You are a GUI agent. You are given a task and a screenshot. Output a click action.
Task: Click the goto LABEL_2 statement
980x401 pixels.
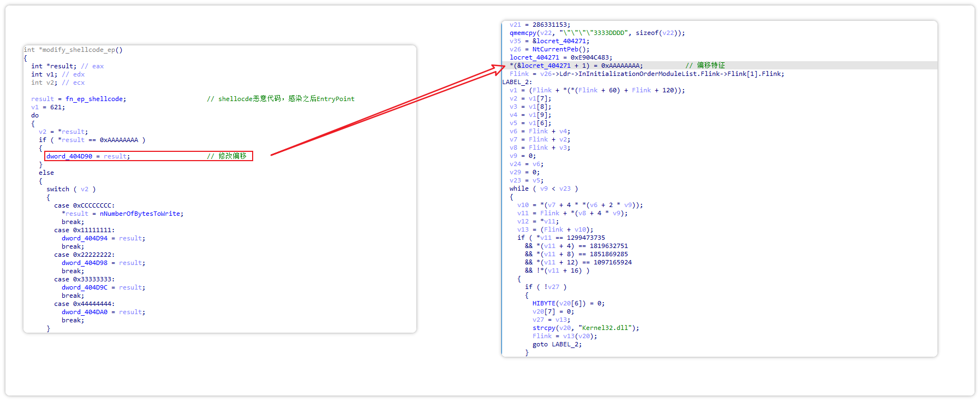(557, 344)
